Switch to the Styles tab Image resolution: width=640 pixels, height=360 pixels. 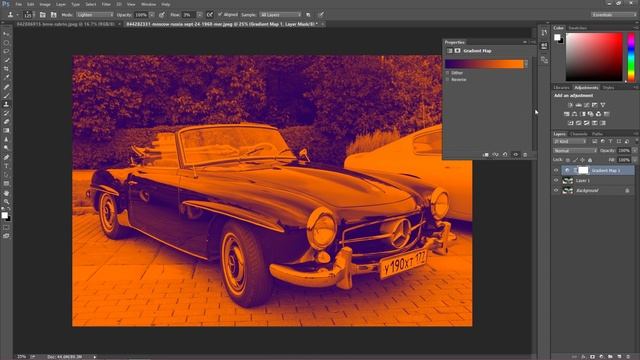[608, 87]
